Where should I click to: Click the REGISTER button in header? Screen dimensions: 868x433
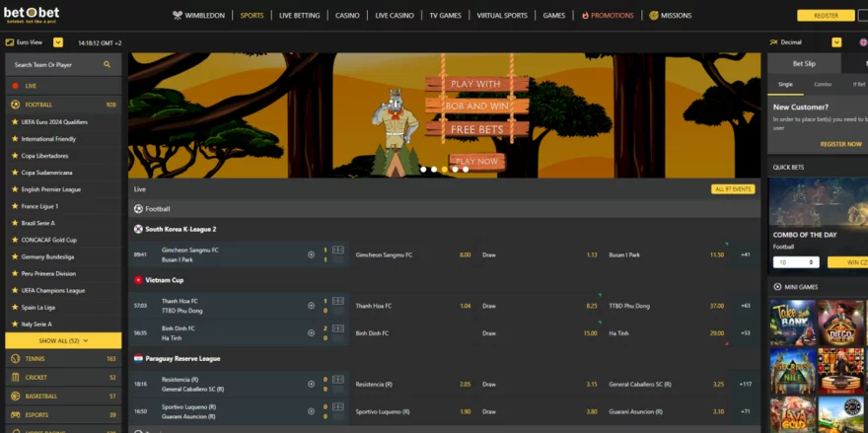tap(826, 16)
